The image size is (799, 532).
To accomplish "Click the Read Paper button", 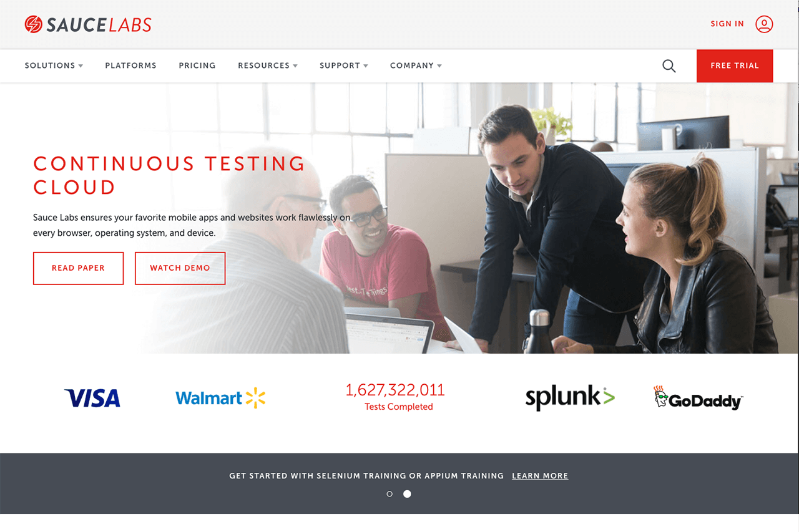I will (x=78, y=268).
